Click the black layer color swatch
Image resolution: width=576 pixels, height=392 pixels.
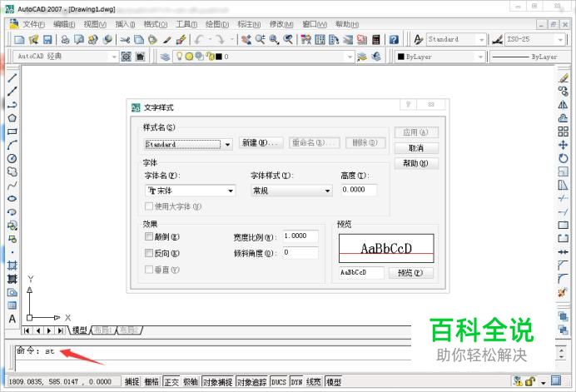pyautogui.click(x=219, y=57)
